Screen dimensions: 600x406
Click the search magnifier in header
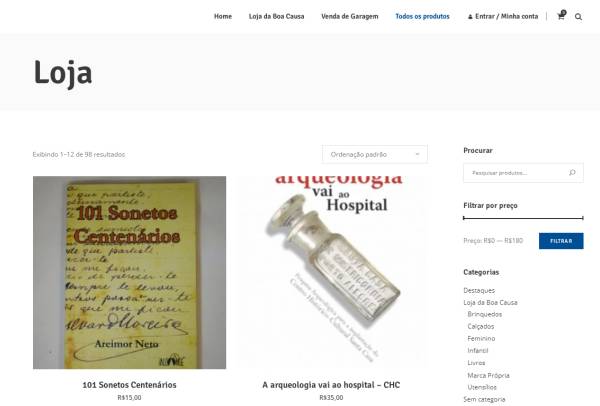click(578, 17)
